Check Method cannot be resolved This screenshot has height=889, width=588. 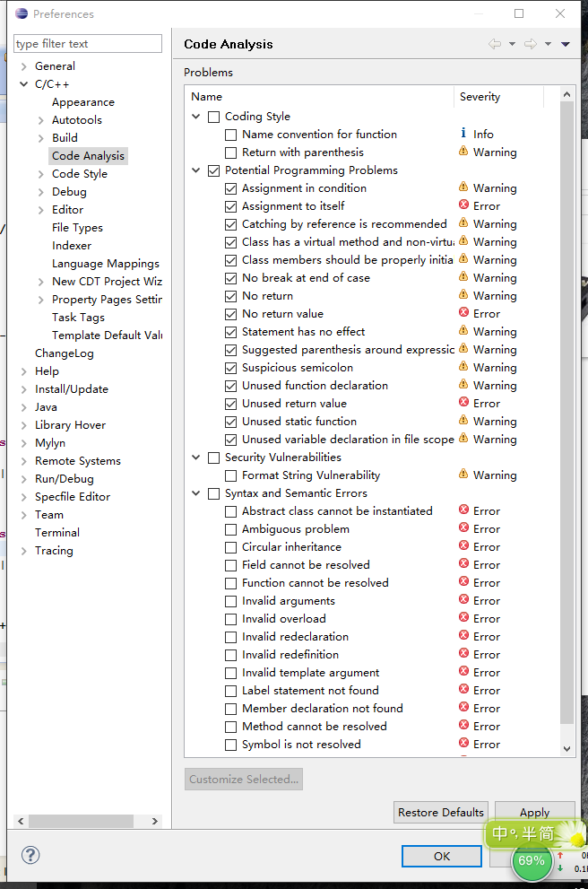[x=230, y=728]
